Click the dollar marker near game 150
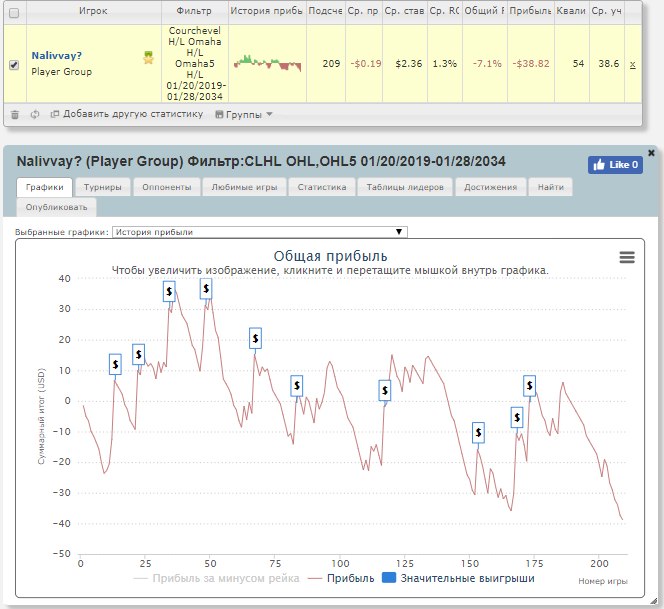 479,432
